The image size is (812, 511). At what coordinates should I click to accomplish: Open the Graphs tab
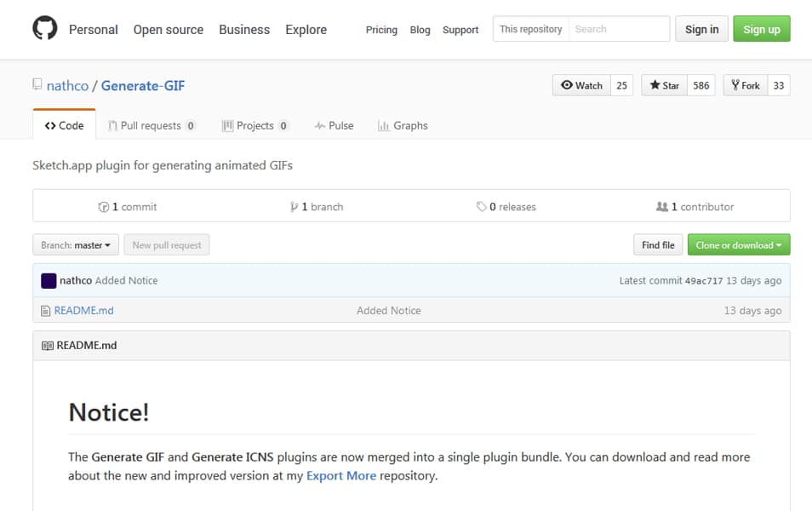coord(403,125)
